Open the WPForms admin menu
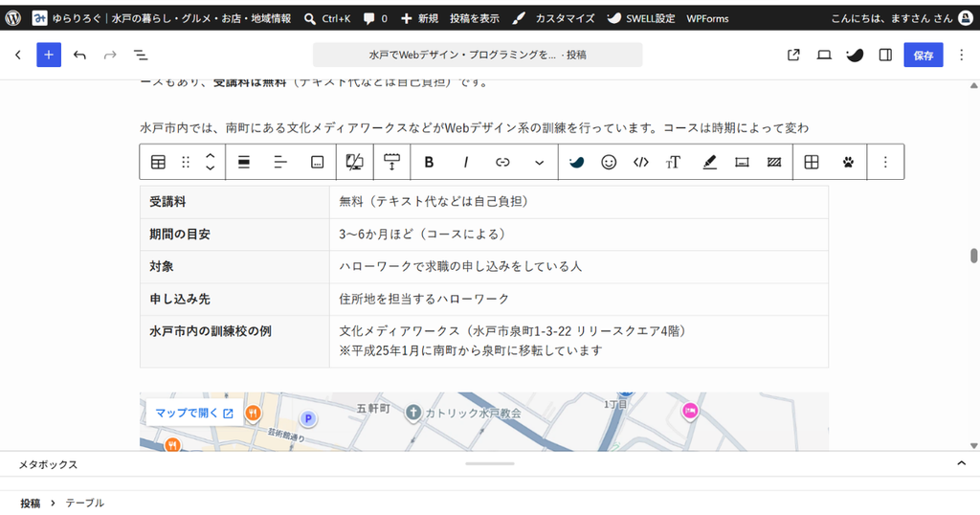The width and height of the screenshot is (980, 515). [707, 18]
